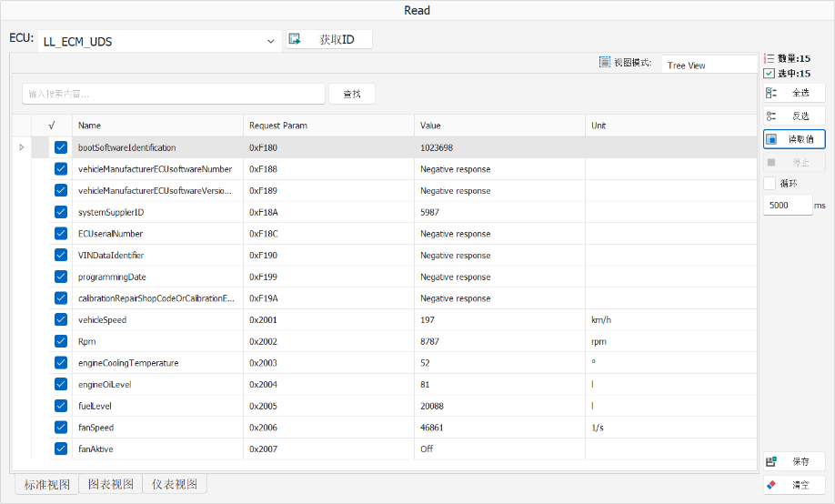Click the stop 停止 square icon
The width and height of the screenshot is (835, 504).
(x=771, y=162)
